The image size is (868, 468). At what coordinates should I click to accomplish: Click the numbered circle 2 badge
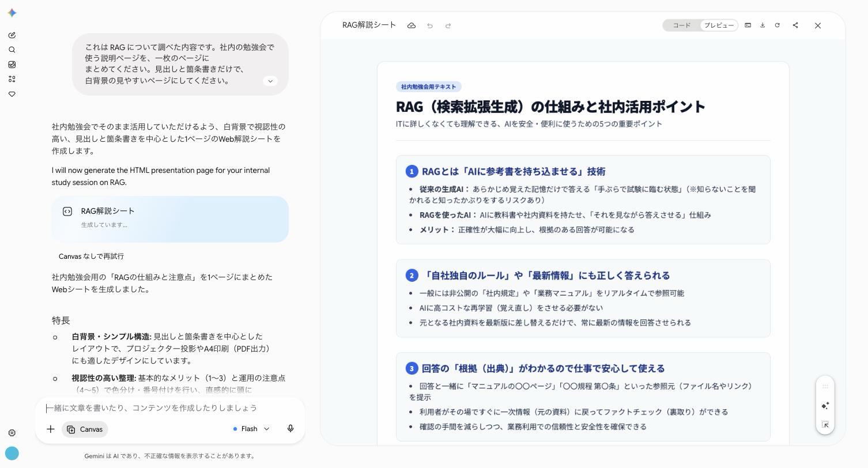[x=412, y=275]
